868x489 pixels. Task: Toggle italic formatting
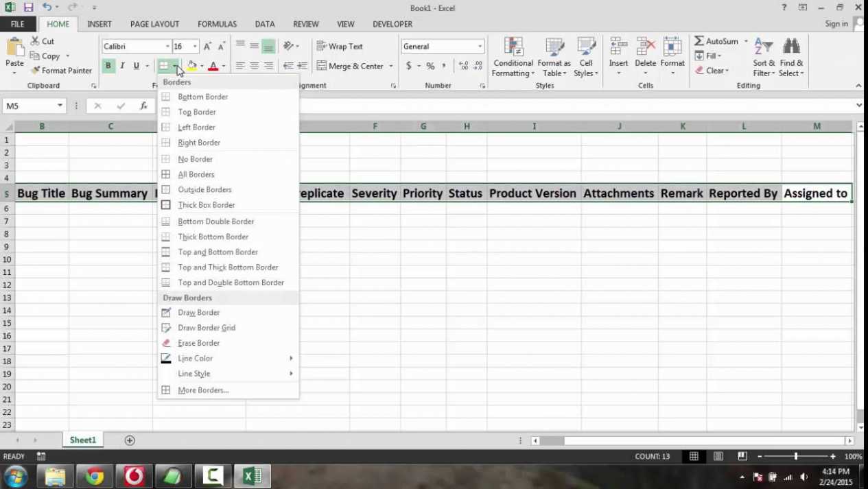(x=121, y=65)
